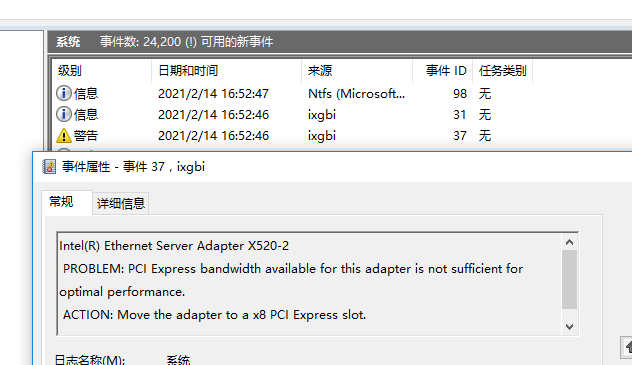
Task: Click the scrollbar thumb in the event description
Action: point(569,279)
